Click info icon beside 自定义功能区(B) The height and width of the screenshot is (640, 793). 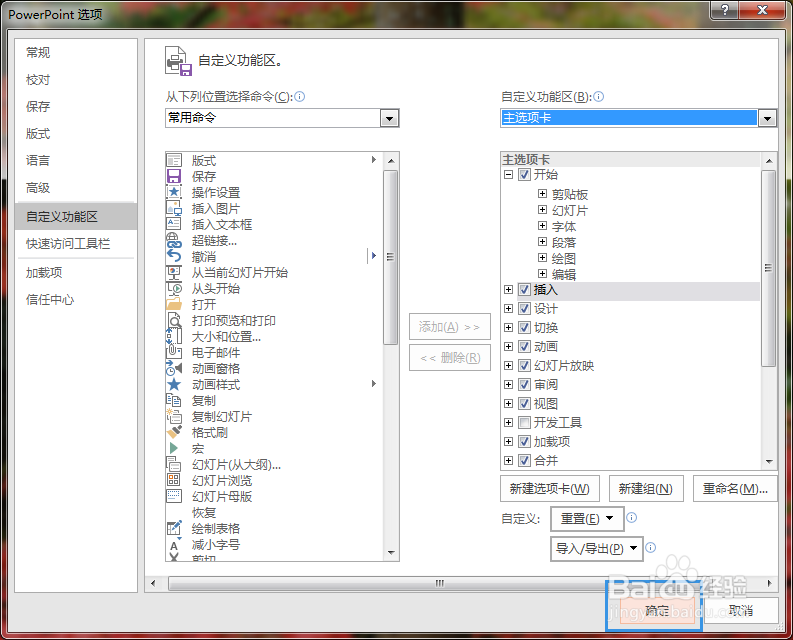(598, 96)
